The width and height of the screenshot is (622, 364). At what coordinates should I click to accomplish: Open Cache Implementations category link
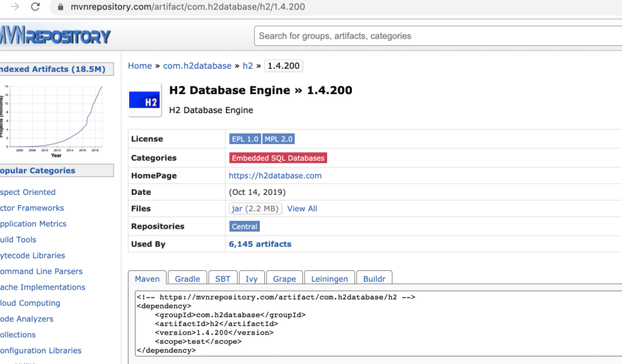click(43, 287)
